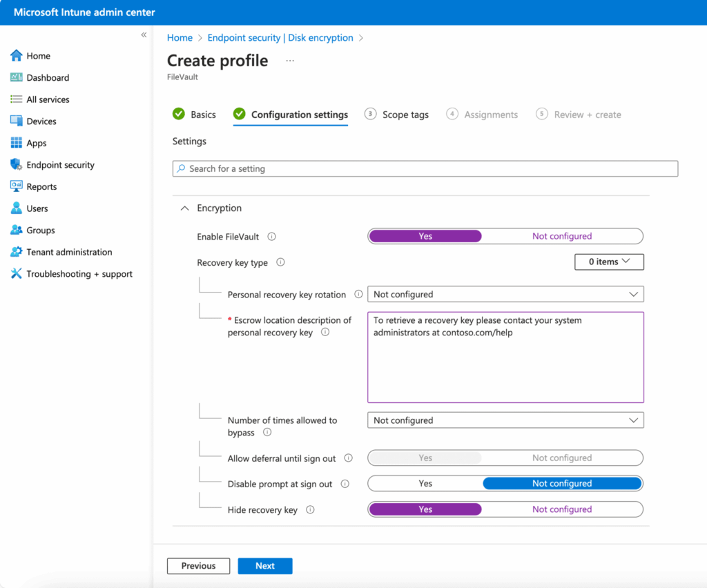Click the Devices icon in sidebar

coord(17,121)
